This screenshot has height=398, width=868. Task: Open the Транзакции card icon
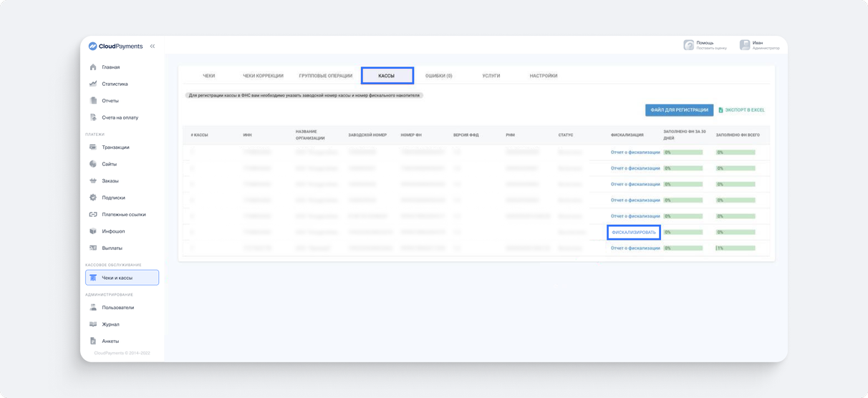tap(93, 147)
